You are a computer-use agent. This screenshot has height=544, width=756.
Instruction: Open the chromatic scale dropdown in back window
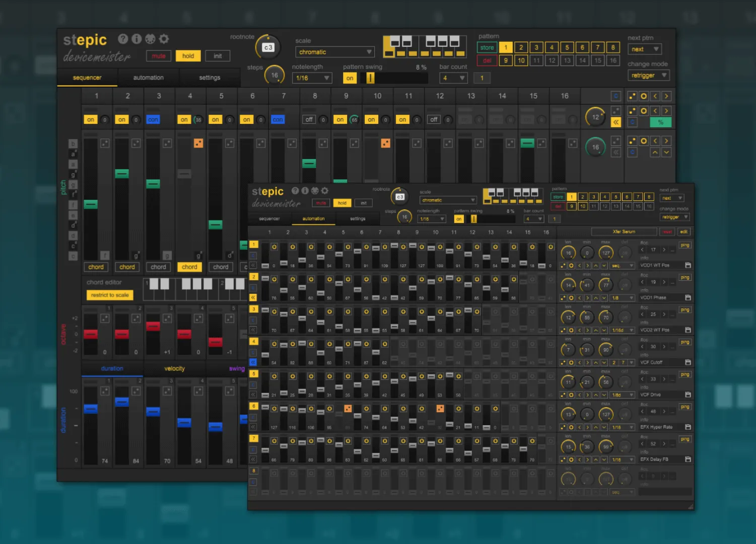point(334,52)
